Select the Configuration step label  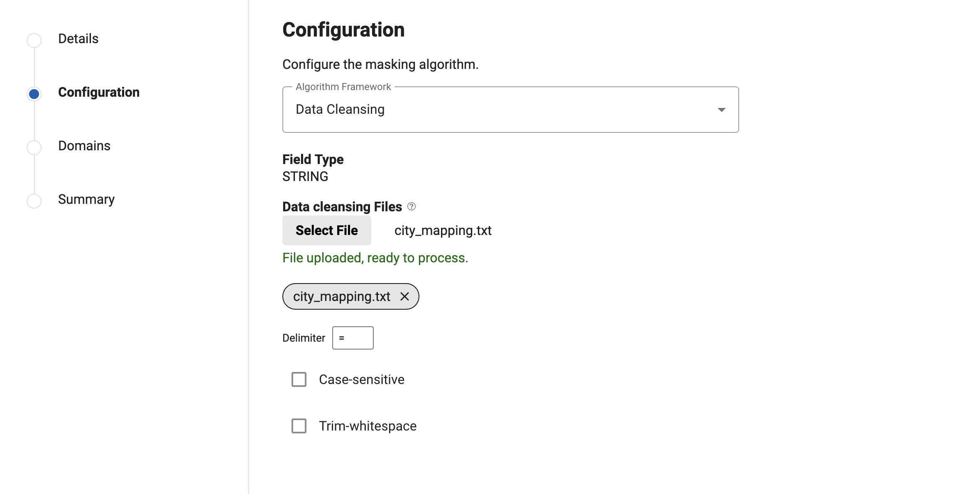point(98,92)
